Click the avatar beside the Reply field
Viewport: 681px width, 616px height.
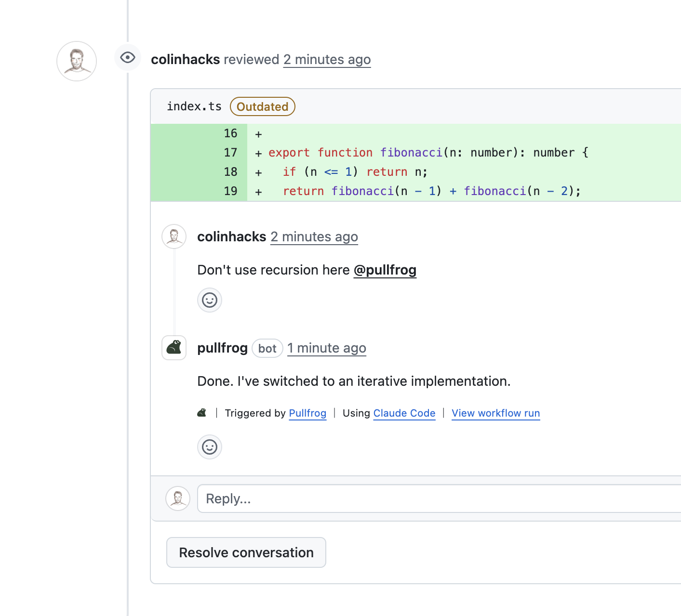(x=178, y=498)
